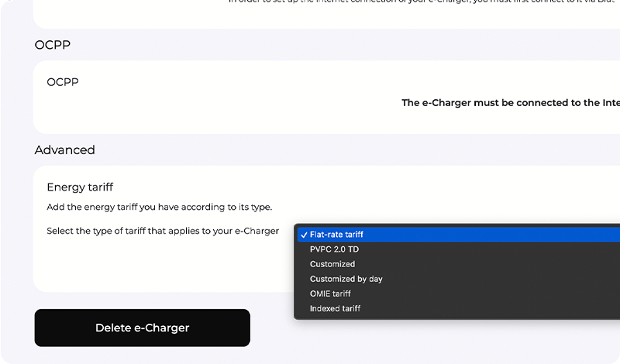Click the checkmark beside Flat-rate tariff
This screenshot has width=620, height=364.
click(x=304, y=235)
